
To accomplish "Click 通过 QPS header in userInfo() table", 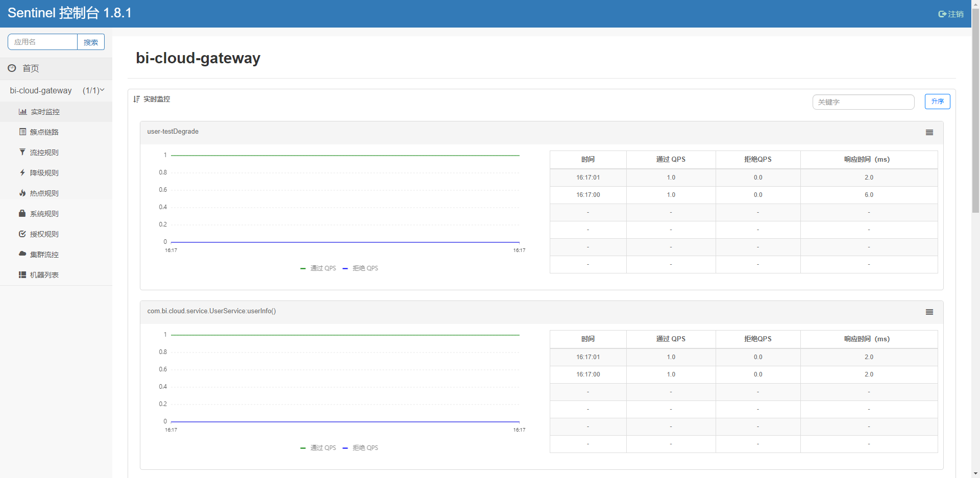I will [x=671, y=339].
